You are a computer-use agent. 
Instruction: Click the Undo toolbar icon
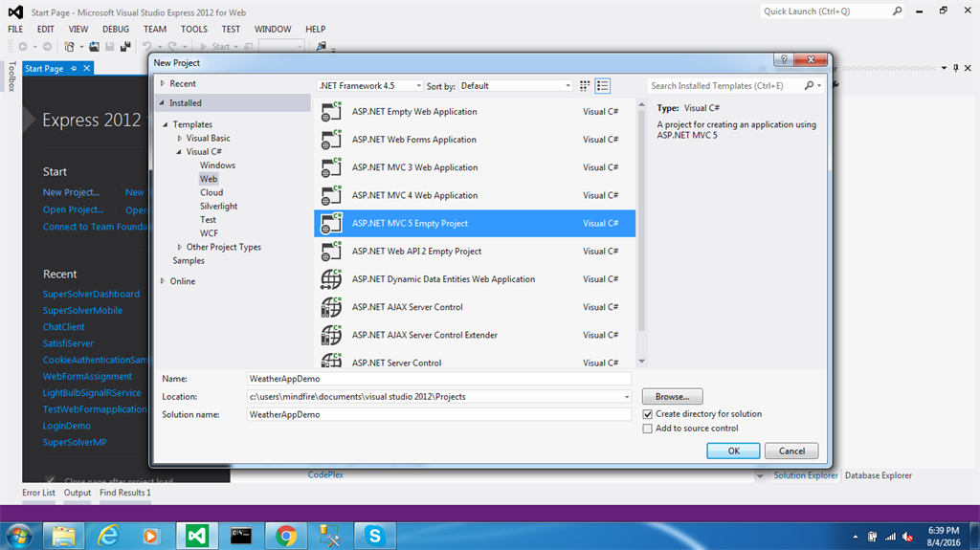pos(146,46)
